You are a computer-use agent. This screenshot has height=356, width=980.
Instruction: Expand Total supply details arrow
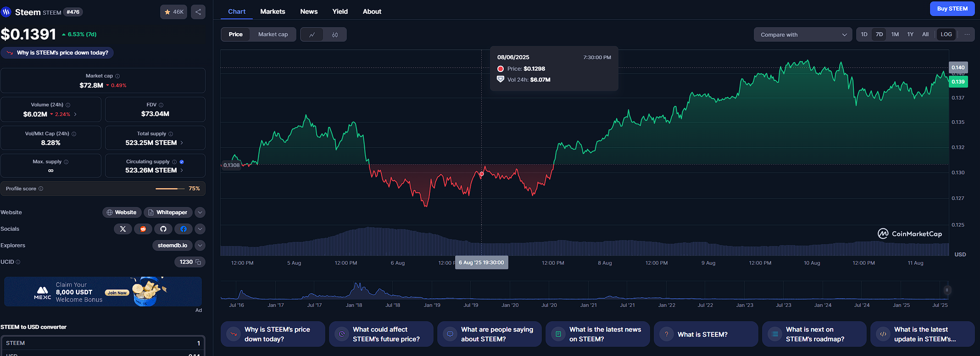(x=182, y=143)
